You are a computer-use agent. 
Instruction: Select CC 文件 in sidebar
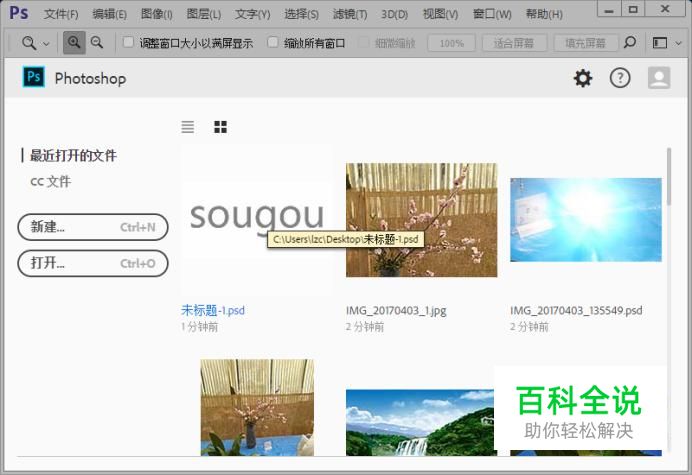point(51,181)
